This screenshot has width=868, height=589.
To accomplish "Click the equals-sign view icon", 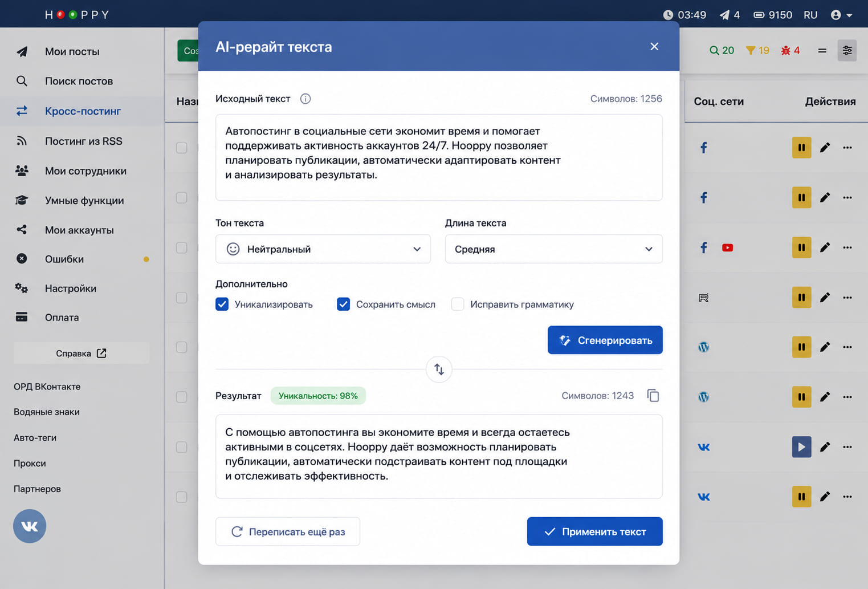I will pos(822,50).
